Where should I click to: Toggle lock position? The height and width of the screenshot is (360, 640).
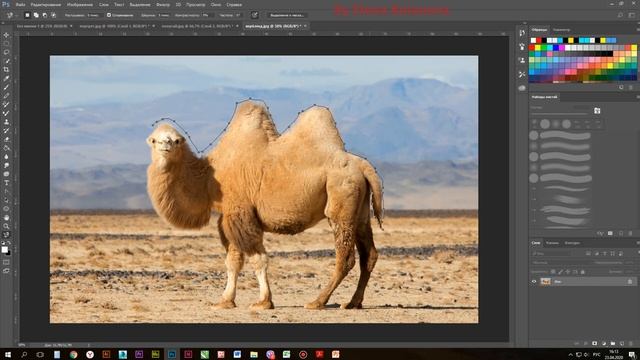coord(568,272)
